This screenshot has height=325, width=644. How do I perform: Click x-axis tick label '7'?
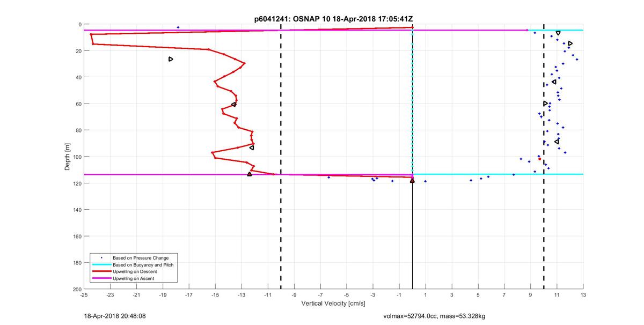[504, 295]
